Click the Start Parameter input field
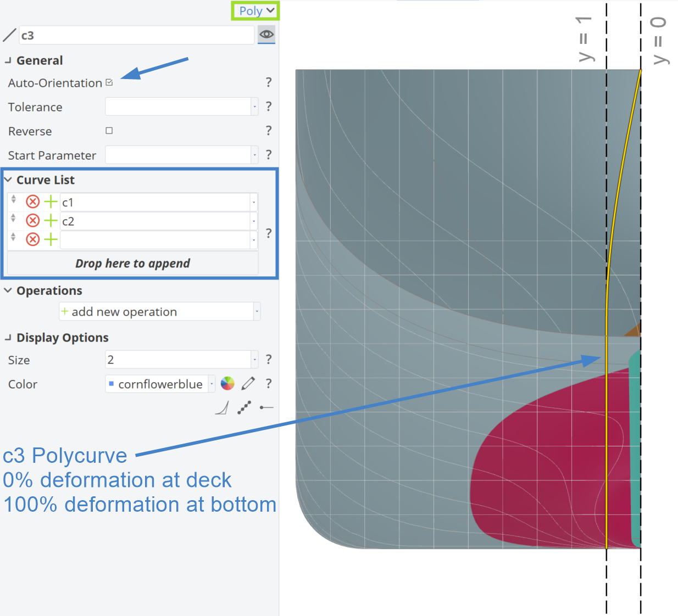This screenshot has height=616, width=678. click(178, 155)
